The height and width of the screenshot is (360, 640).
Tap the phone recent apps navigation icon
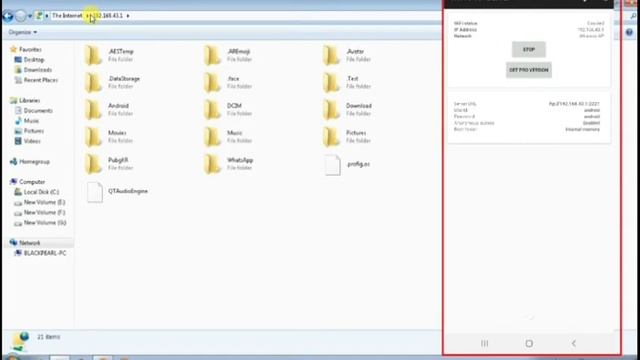click(x=484, y=343)
